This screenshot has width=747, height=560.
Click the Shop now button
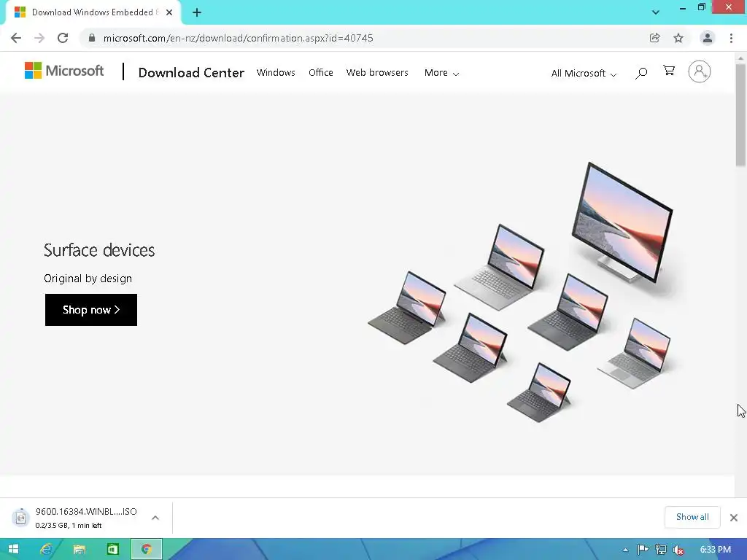point(91,310)
